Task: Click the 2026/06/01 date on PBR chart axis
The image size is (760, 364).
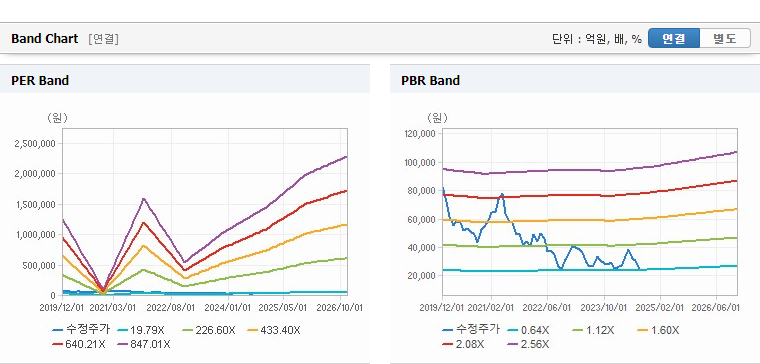Action: [x=716, y=307]
